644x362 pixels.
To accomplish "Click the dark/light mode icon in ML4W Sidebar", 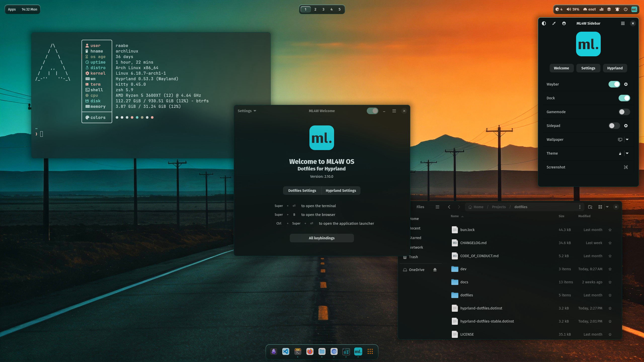I will click(x=544, y=23).
